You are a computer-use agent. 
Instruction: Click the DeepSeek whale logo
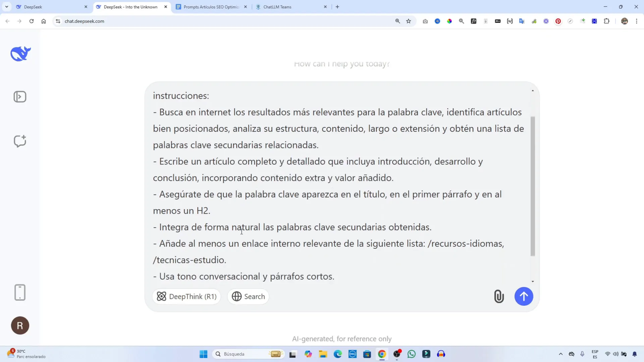click(x=20, y=53)
